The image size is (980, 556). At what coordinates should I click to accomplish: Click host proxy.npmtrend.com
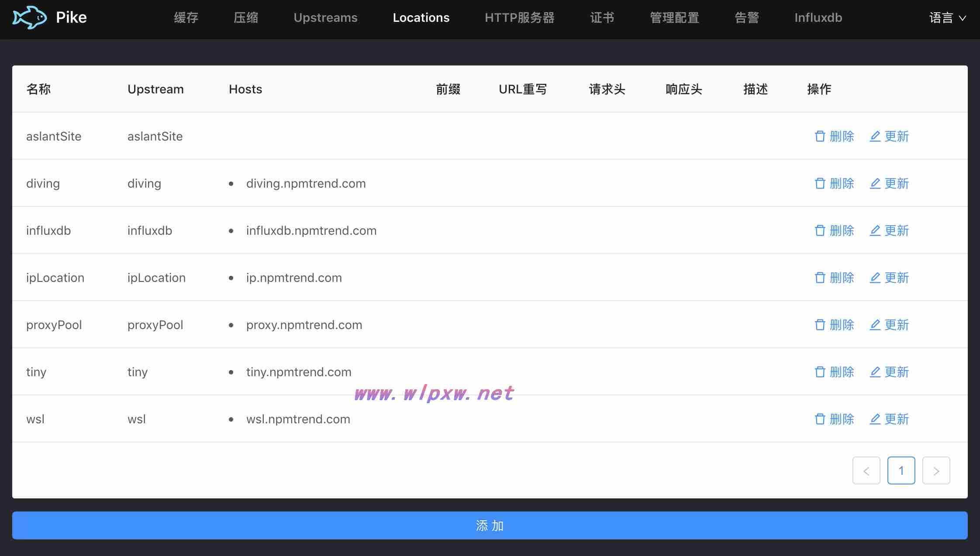pos(304,325)
